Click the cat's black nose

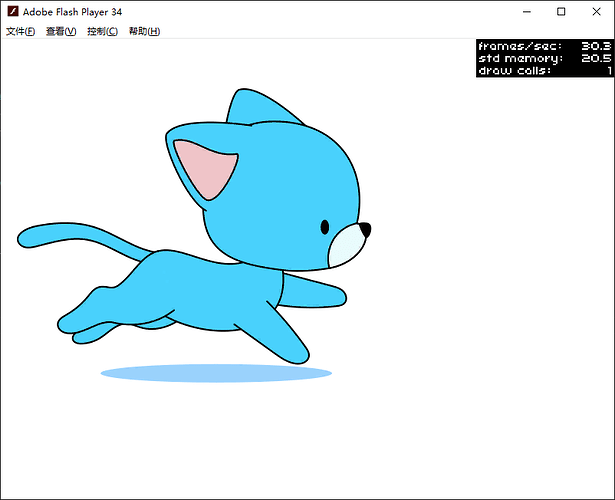click(365, 230)
